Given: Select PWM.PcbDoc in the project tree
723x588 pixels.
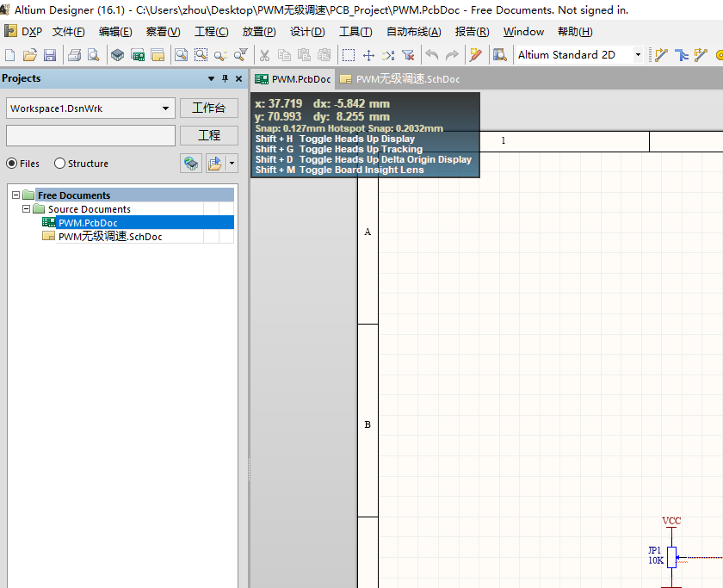Looking at the screenshot, I should tap(88, 223).
